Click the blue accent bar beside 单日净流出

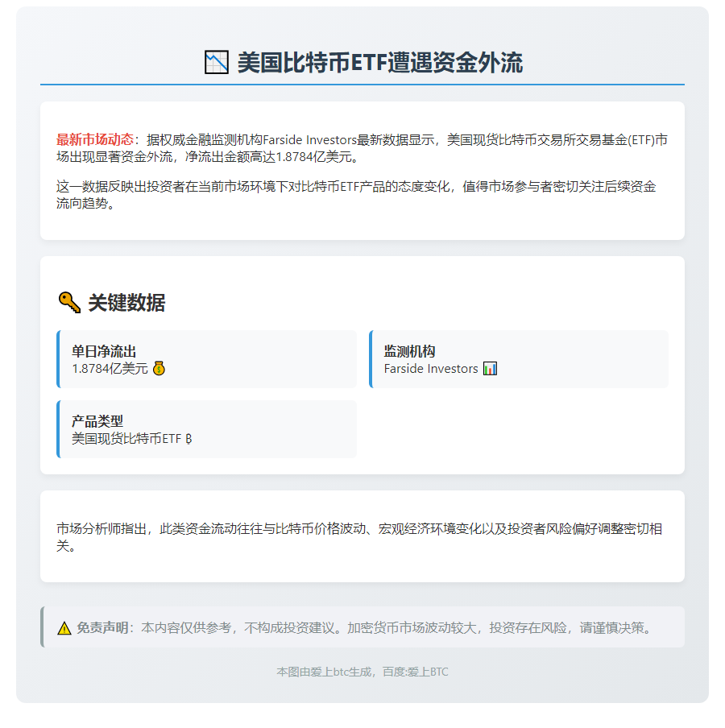(60, 359)
